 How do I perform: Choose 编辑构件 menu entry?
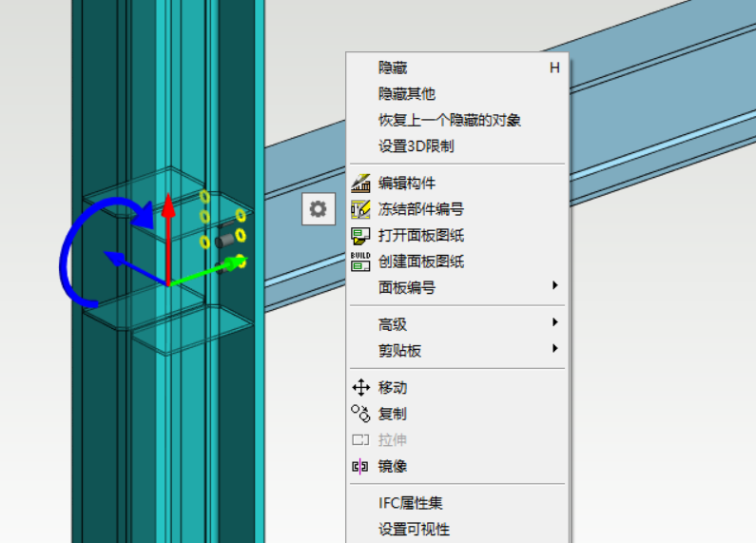(x=457, y=184)
